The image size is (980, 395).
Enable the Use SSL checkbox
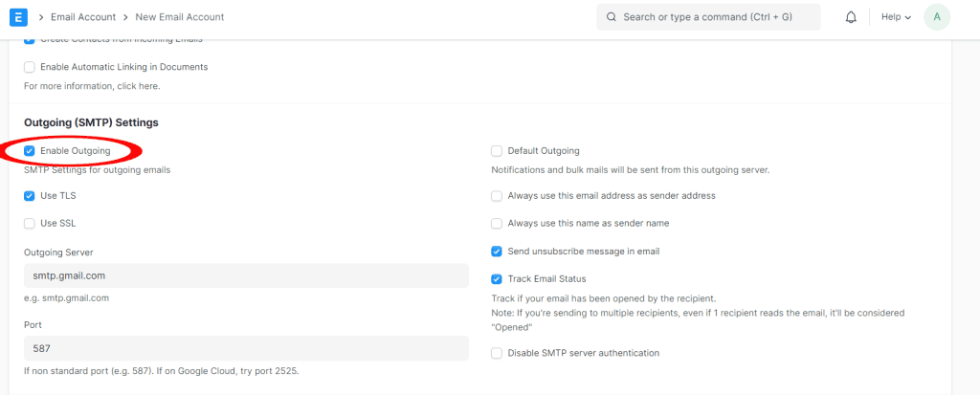(30, 224)
